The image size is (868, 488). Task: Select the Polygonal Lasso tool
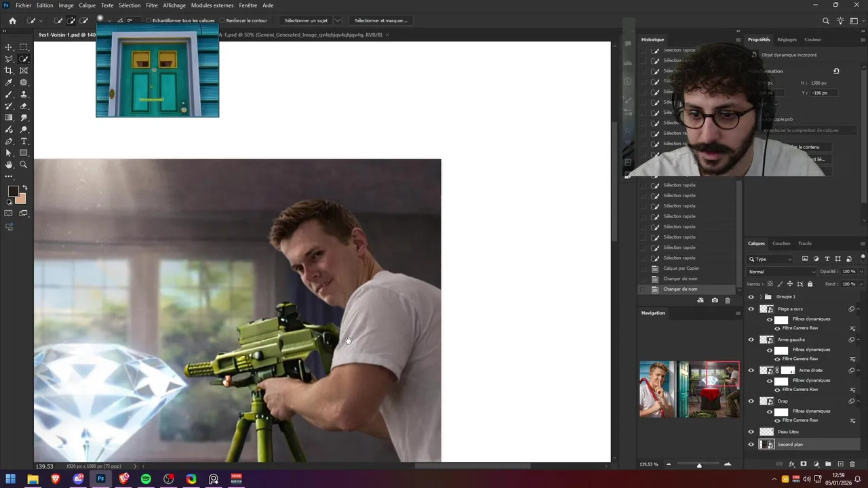(9, 59)
